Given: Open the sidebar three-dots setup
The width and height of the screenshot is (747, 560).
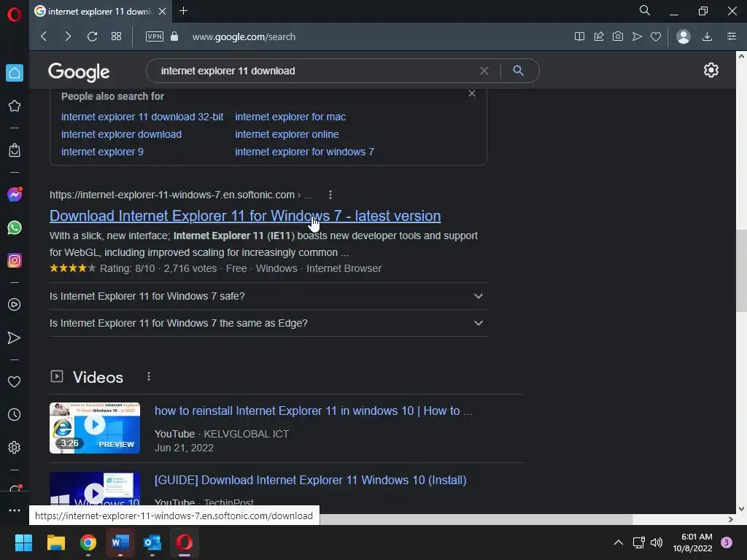Looking at the screenshot, I should tap(15, 510).
